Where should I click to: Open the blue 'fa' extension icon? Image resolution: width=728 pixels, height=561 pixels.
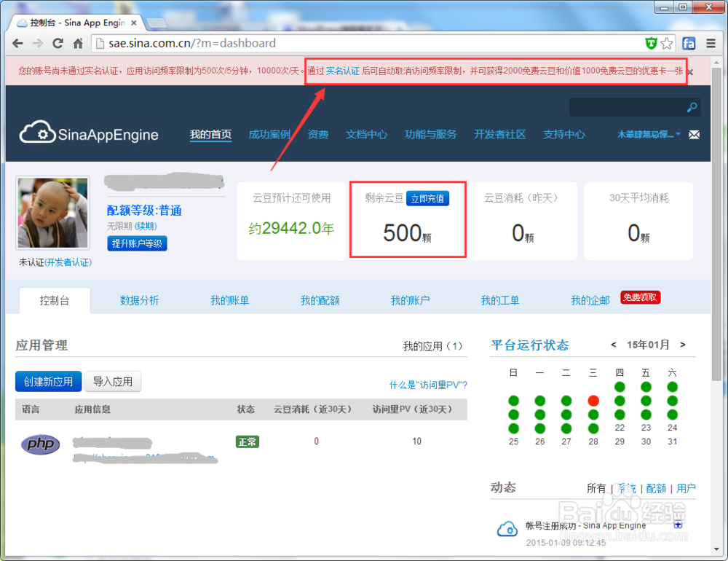coord(689,43)
